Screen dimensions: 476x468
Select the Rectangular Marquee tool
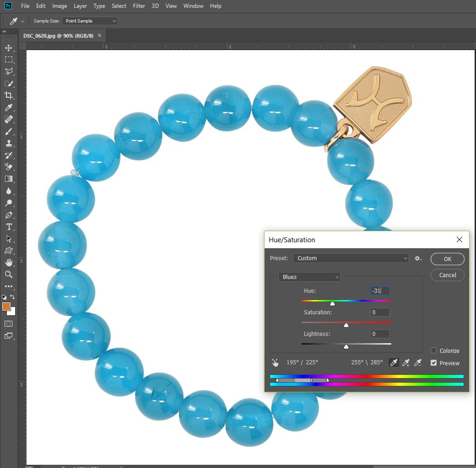pos(9,60)
